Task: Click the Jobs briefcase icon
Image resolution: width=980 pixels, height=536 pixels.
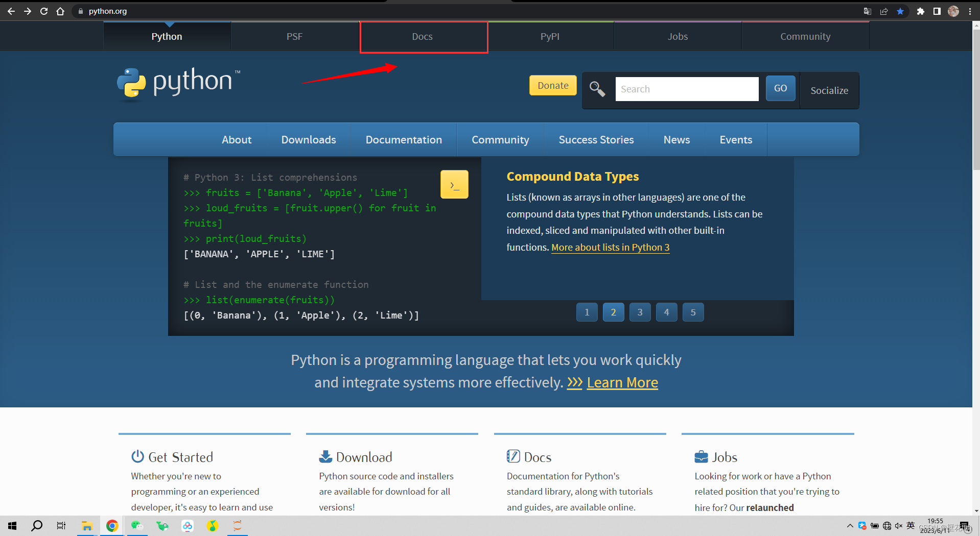Action: (x=701, y=456)
